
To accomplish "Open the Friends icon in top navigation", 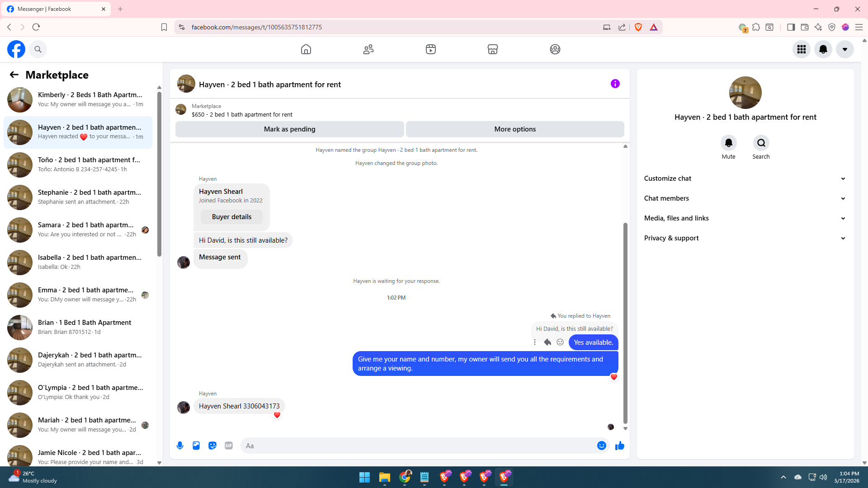I will 368,49.
